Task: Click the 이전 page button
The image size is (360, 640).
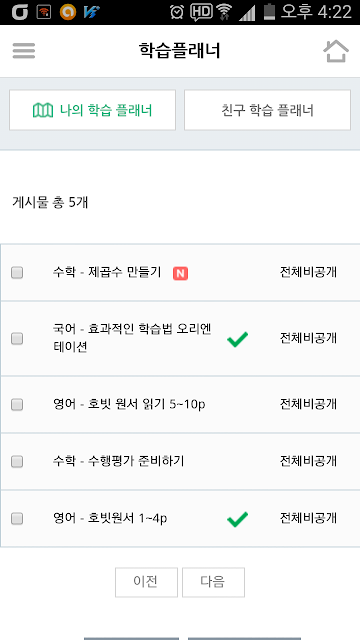Action: [x=146, y=582]
